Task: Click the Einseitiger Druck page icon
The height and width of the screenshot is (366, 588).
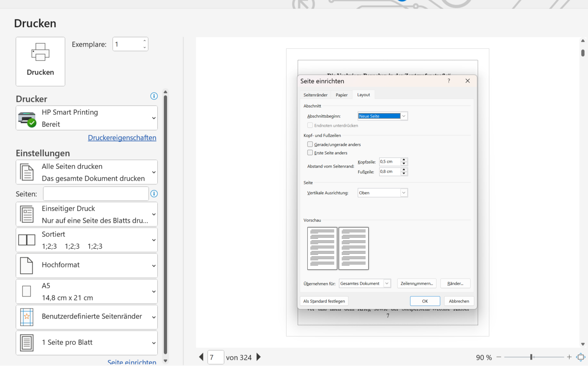Action: pyautogui.click(x=27, y=214)
